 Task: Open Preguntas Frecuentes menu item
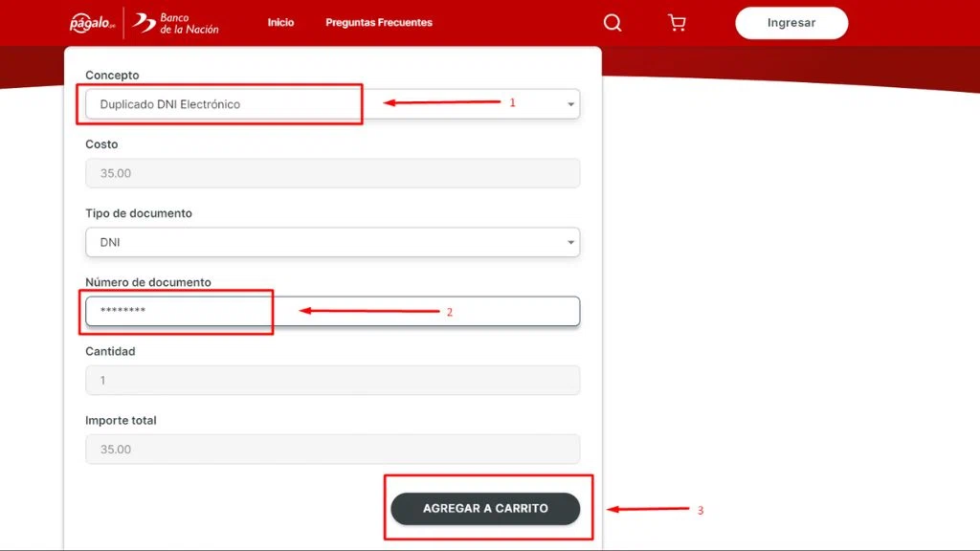[379, 23]
